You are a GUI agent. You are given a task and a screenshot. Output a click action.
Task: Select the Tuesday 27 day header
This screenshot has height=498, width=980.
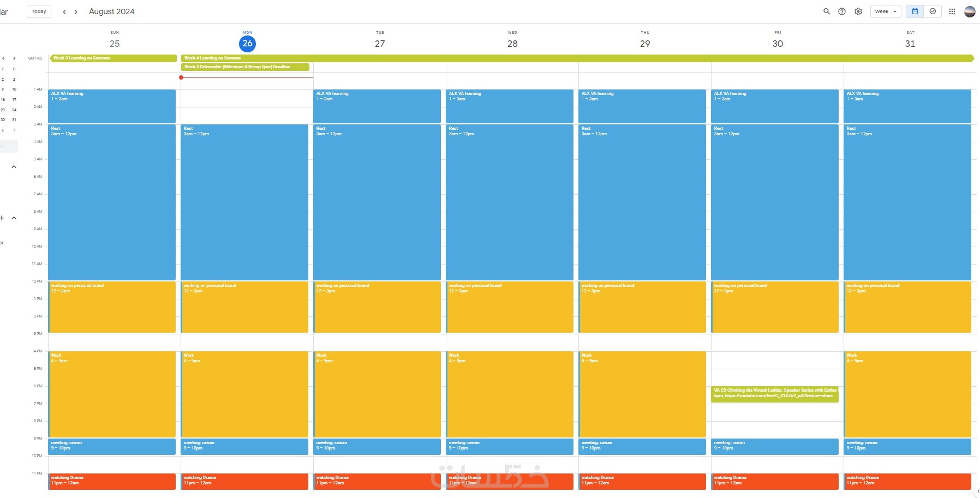point(380,44)
